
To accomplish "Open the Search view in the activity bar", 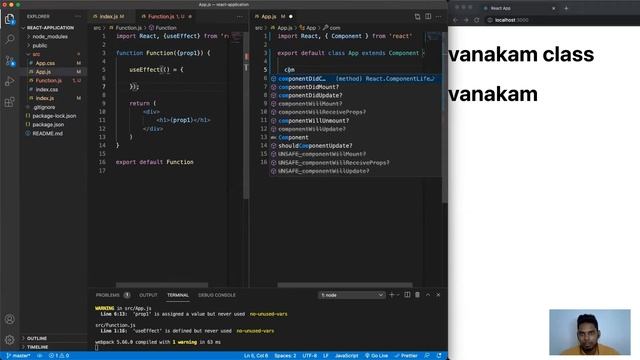I will (10, 39).
